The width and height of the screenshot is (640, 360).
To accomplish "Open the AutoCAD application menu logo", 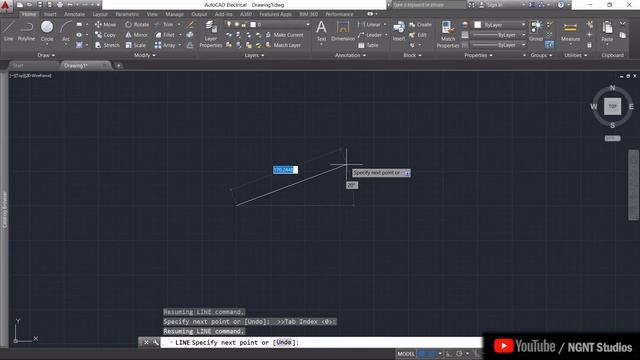I will pos(5,5).
